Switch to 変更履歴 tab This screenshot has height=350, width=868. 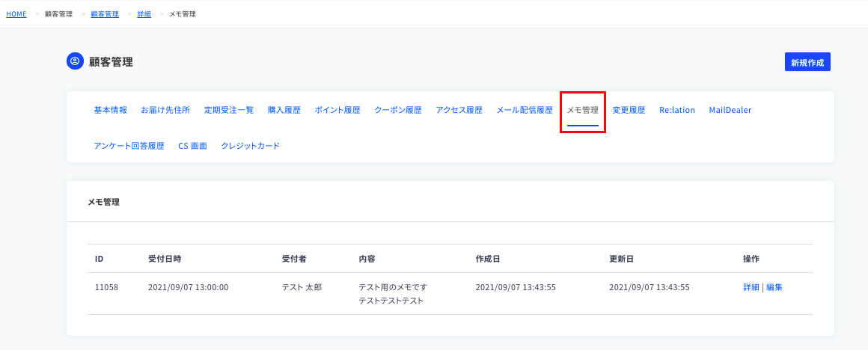629,110
